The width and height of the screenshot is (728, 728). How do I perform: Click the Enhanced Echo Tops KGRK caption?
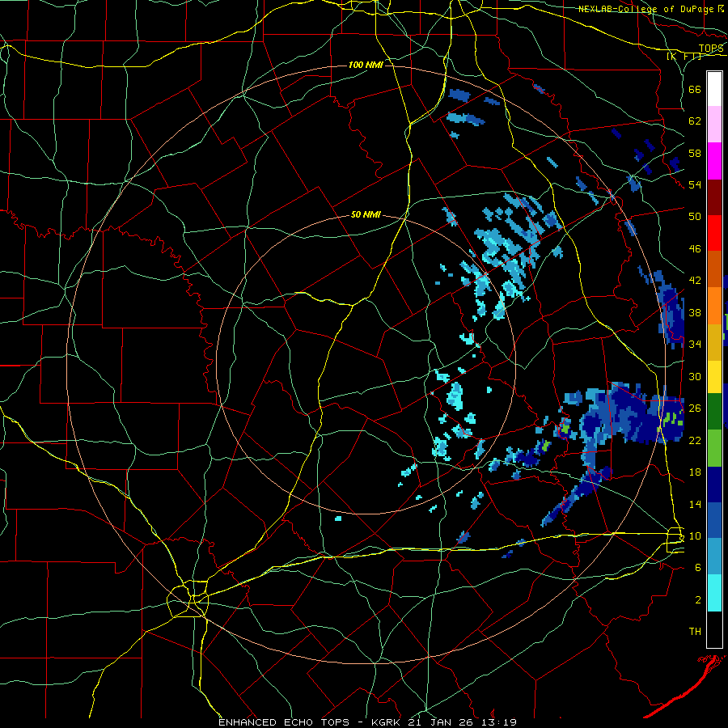[x=367, y=722]
